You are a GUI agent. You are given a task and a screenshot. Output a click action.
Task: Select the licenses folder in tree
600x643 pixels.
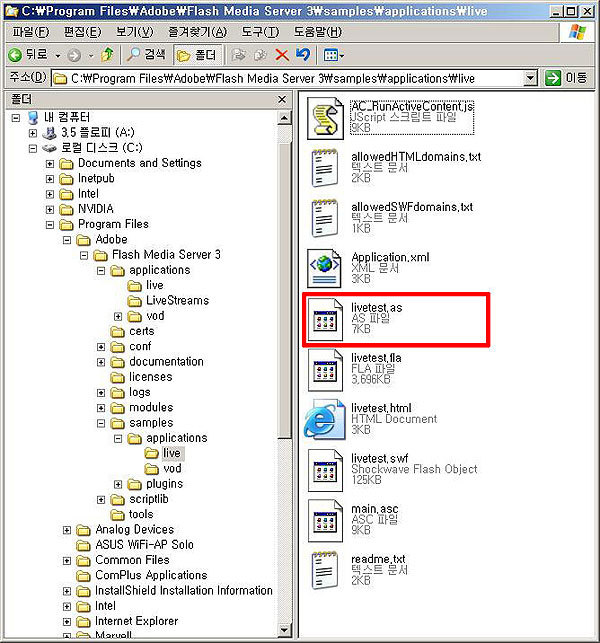point(141,377)
